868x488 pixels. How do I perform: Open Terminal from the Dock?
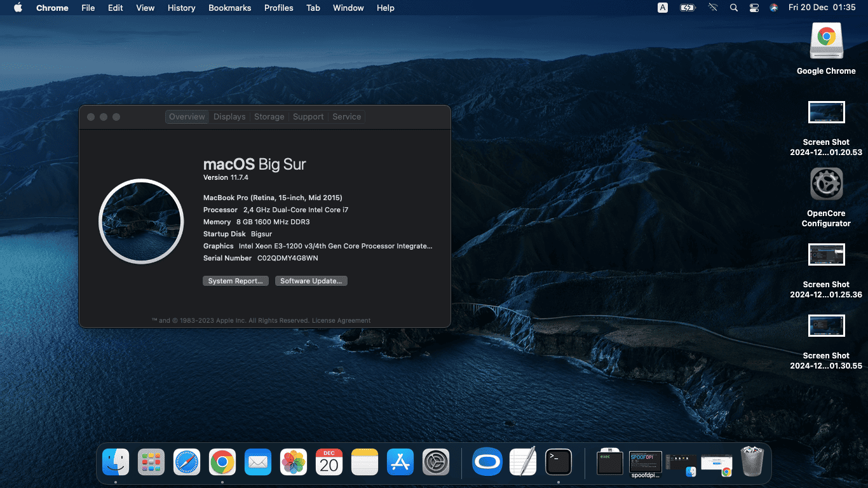559,462
